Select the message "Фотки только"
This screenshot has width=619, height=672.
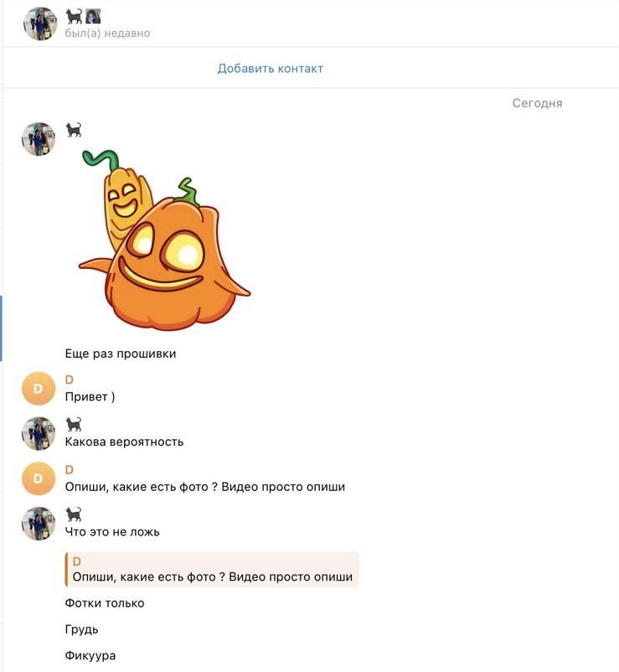pyautogui.click(x=105, y=603)
